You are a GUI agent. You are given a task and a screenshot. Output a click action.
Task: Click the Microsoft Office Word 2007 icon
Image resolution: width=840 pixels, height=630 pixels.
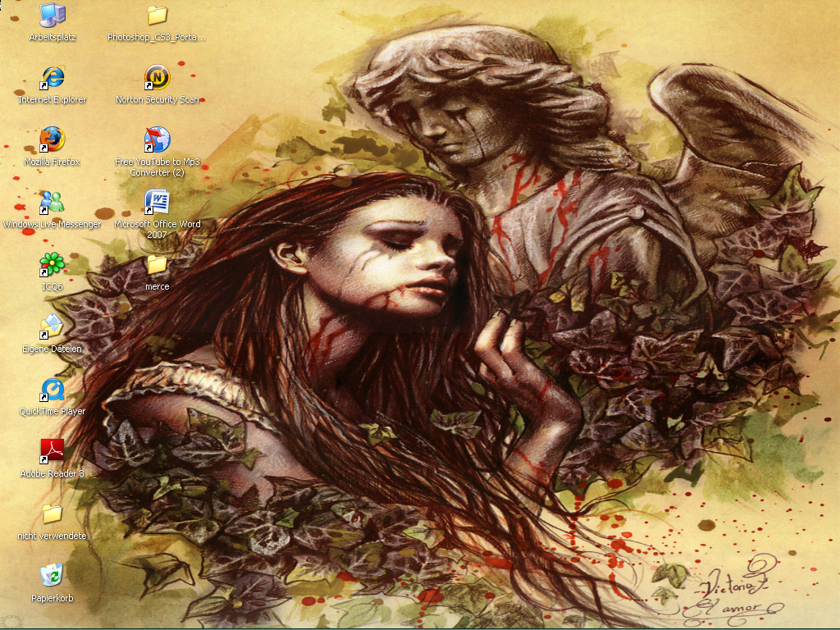pyautogui.click(x=157, y=203)
